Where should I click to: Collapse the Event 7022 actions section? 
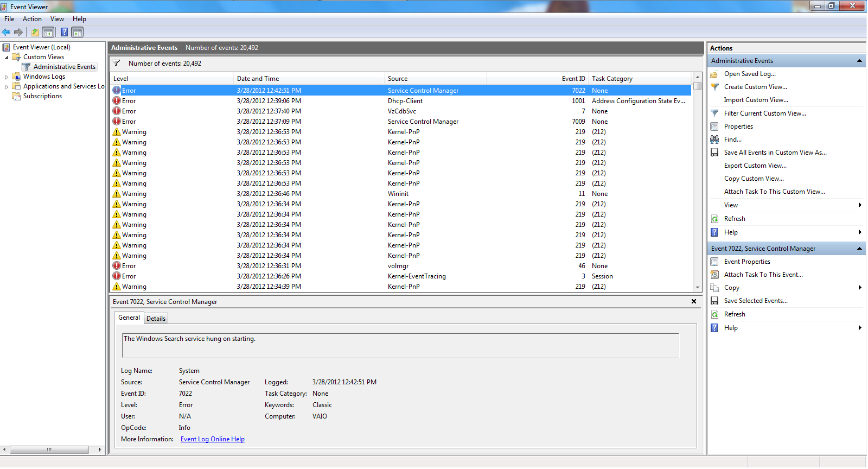859,249
